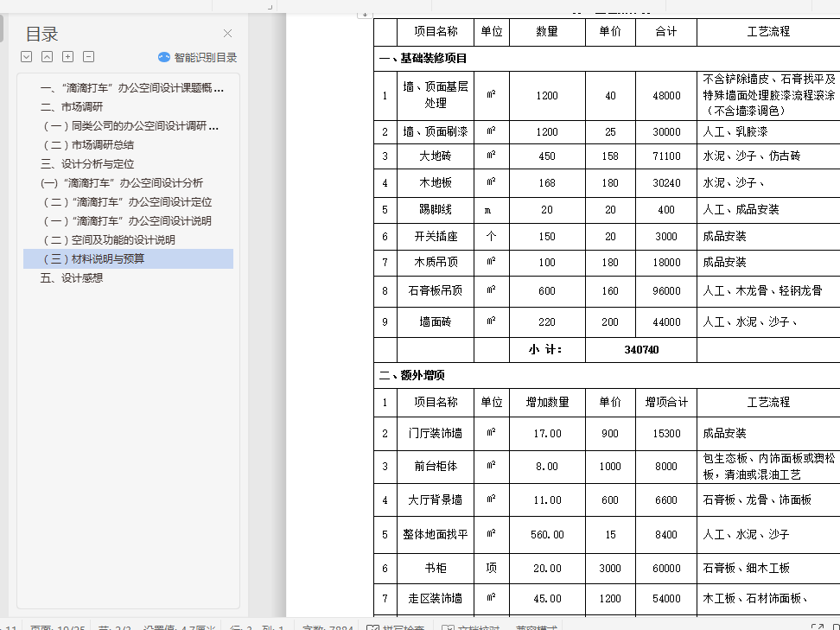Select the subtotal amount 340740

click(641, 350)
